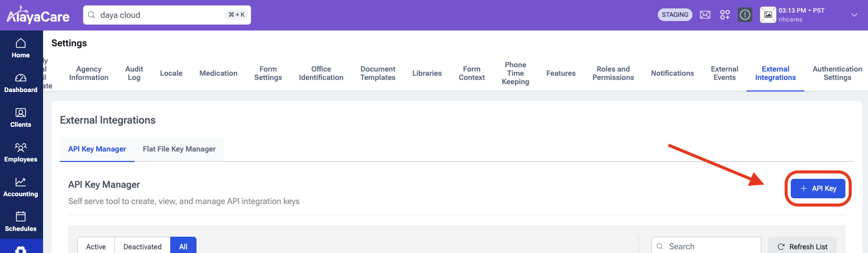Click the Refresh List button
Screen dimensions: 868x253
(802, 246)
